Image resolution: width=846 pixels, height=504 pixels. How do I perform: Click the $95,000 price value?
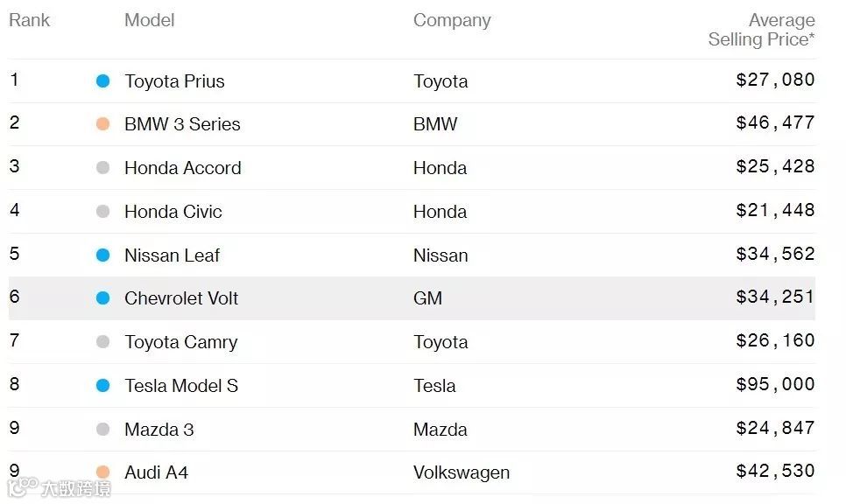pyautogui.click(x=775, y=385)
